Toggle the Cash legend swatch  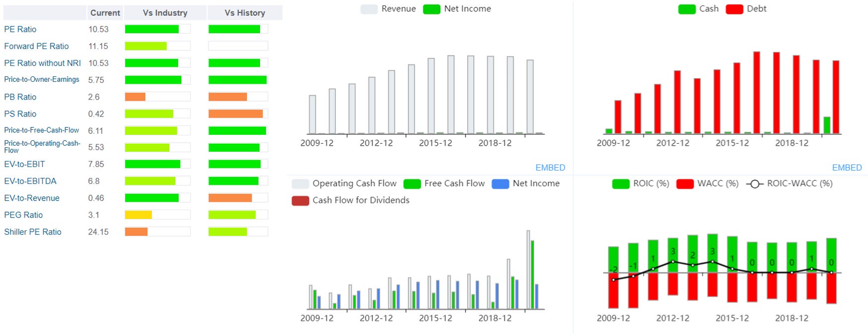[687, 9]
